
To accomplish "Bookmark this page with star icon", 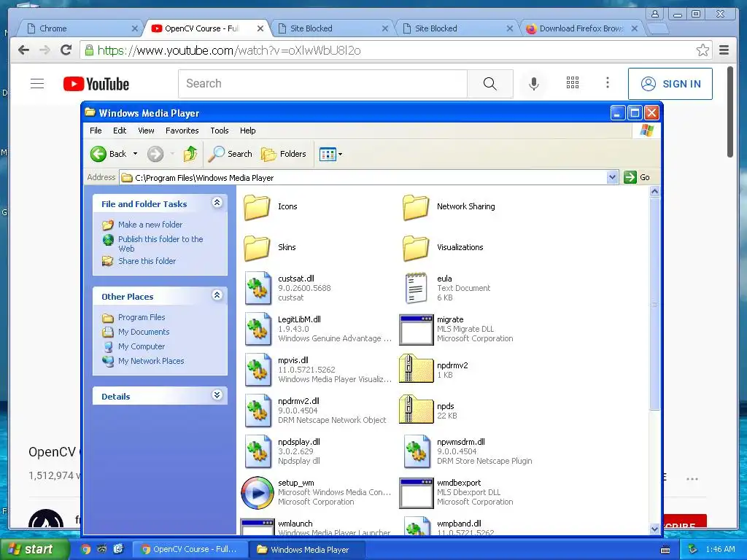I will pyautogui.click(x=703, y=50).
